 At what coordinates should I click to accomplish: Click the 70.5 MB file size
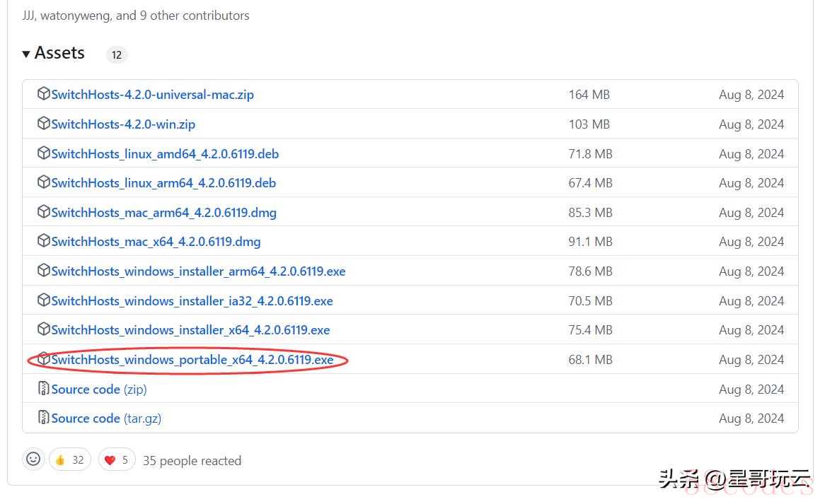tap(590, 300)
